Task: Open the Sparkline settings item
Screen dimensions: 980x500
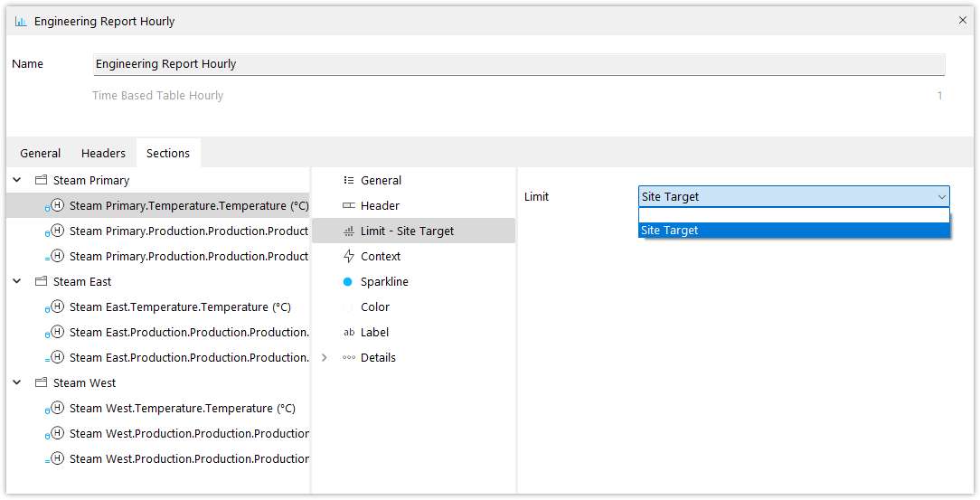Action: 413,282
